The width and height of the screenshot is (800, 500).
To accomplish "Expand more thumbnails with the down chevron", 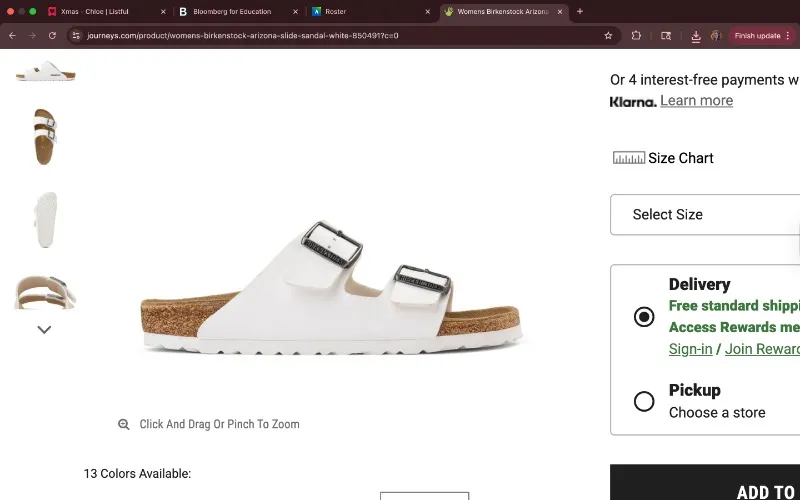I will [44, 330].
